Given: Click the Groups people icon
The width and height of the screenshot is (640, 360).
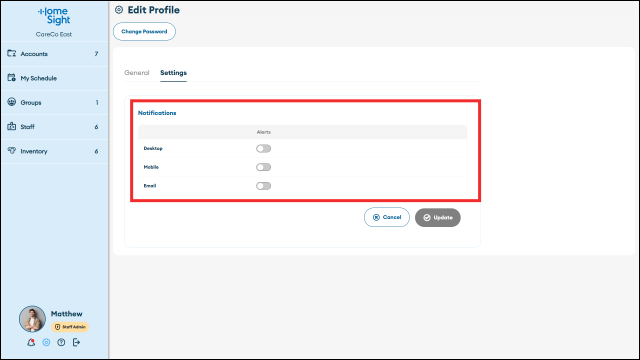Looking at the screenshot, I should pos(11,102).
